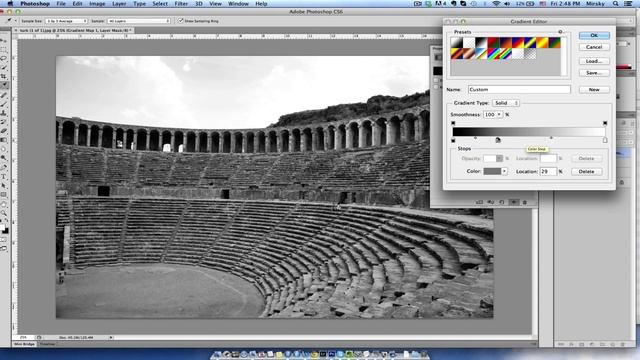Select the Horizontal Type tool
Viewport: 640px width, 360px height.
[x=4, y=177]
